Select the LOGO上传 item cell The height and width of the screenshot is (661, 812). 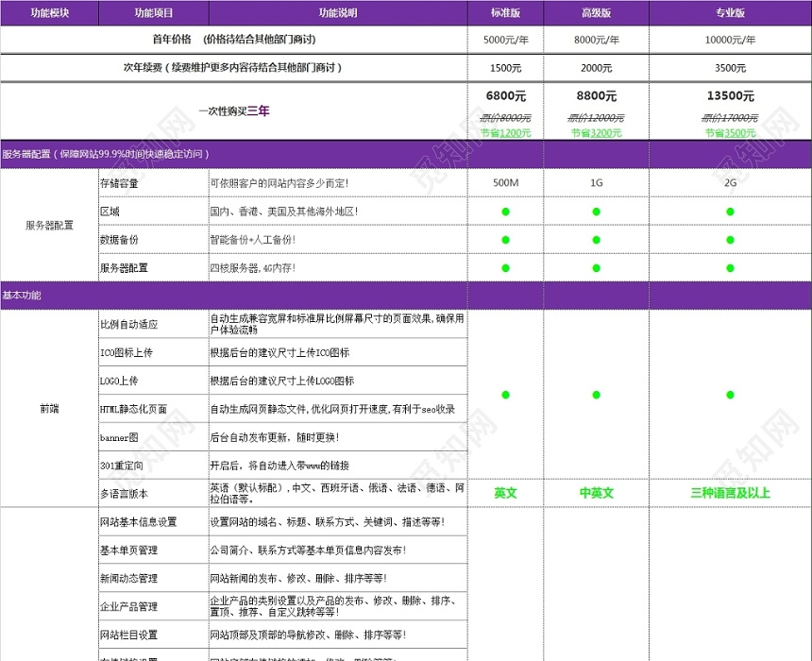(x=154, y=381)
